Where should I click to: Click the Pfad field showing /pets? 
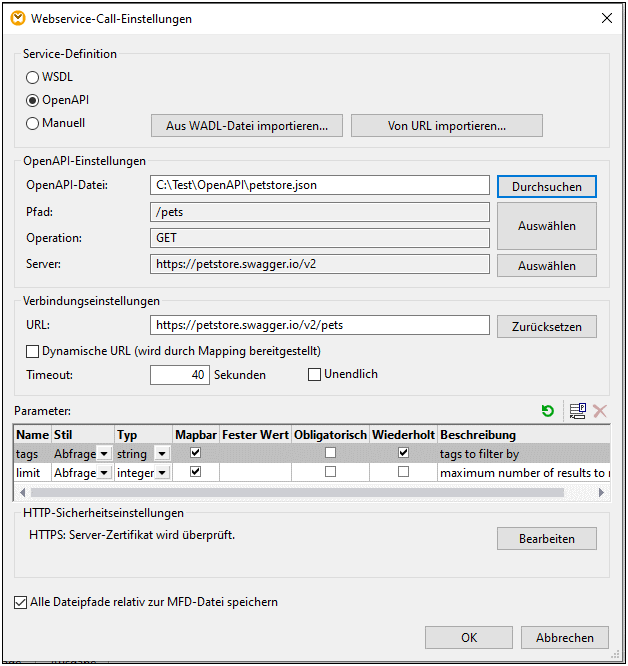point(320,212)
